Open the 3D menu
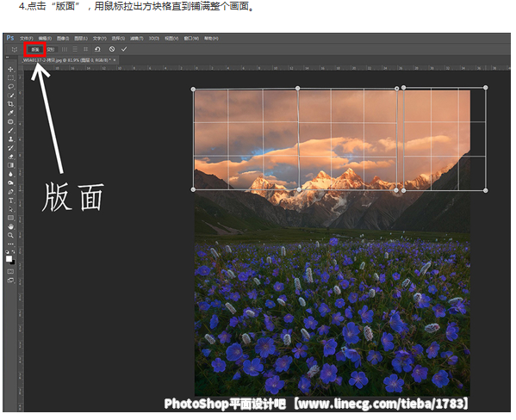The image size is (516, 420). pyautogui.click(x=153, y=38)
